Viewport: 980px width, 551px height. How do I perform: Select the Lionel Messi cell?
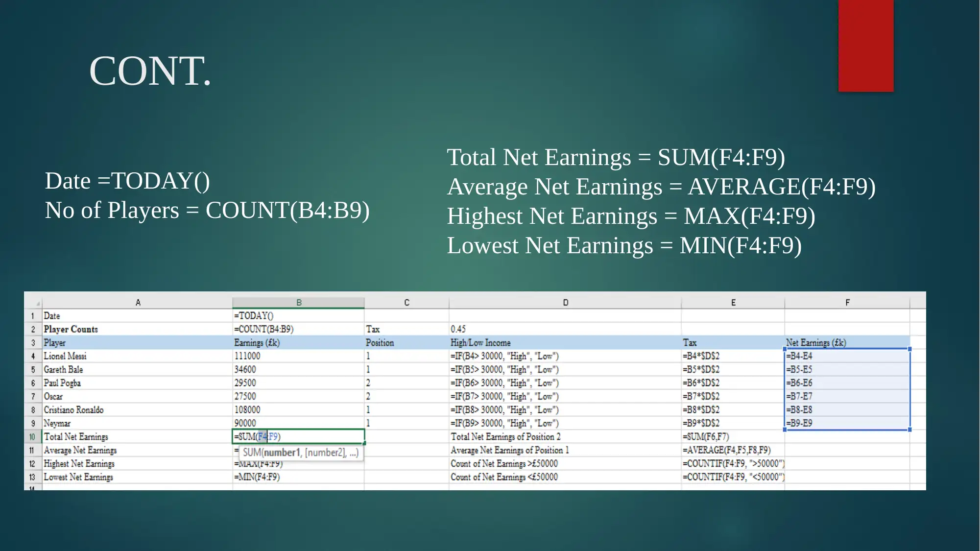138,356
